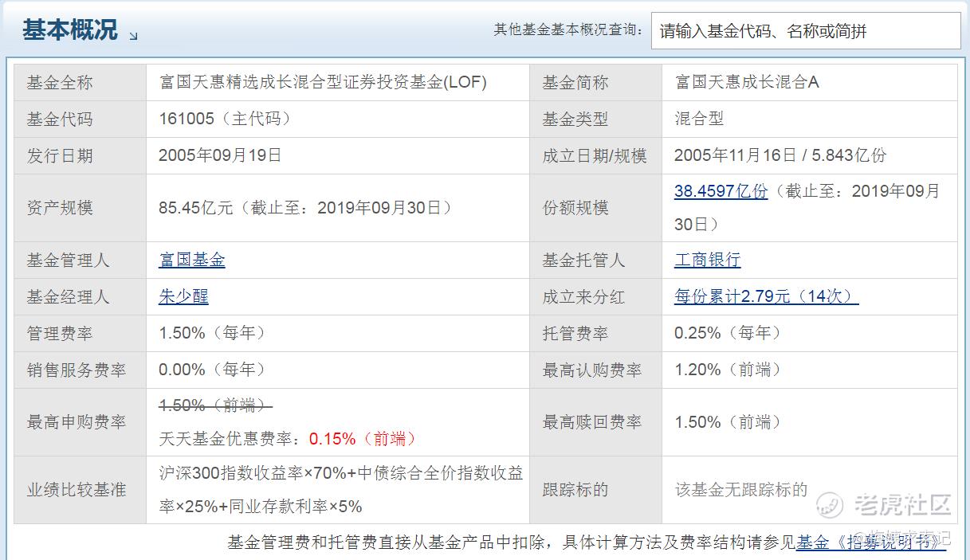This screenshot has height=560, width=970.
Task: Click the 基金代码 row label
Action: [60, 119]
